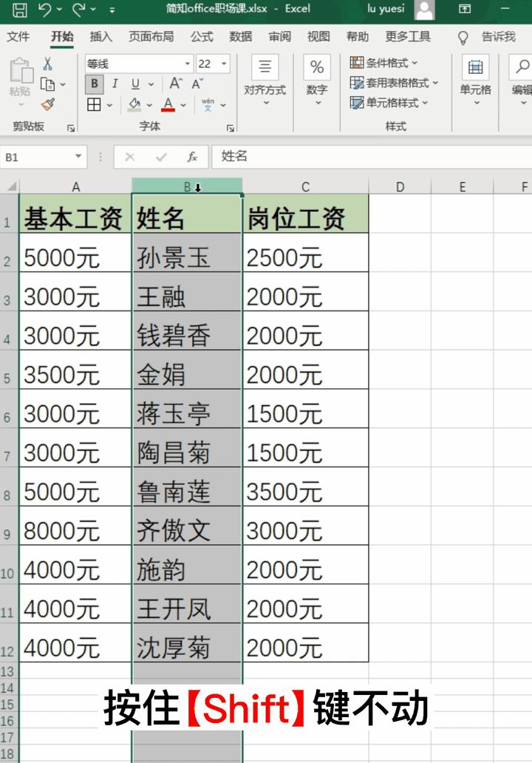
Task: Switch to the 视图 tab
Action: point(318,36)
